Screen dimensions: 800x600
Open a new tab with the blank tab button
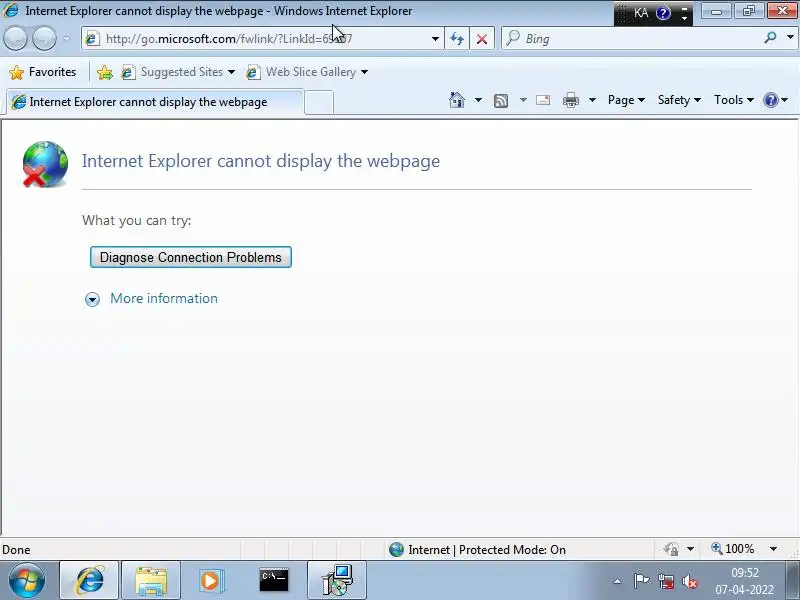click(319, 102)
